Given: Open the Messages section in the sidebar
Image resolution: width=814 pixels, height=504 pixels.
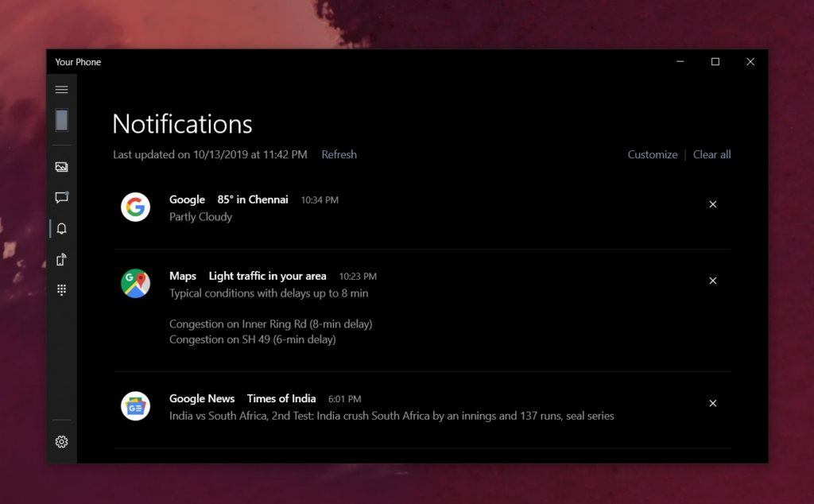Looking at the screenshot, I should 61,197.
